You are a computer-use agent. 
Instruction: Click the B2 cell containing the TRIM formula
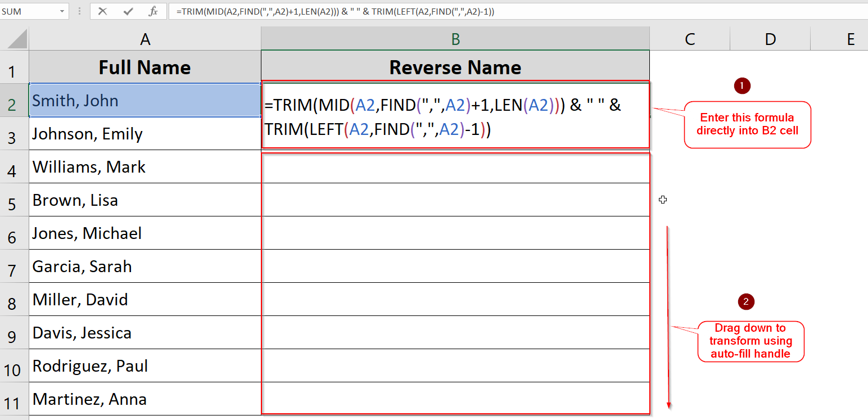(455, 116)
